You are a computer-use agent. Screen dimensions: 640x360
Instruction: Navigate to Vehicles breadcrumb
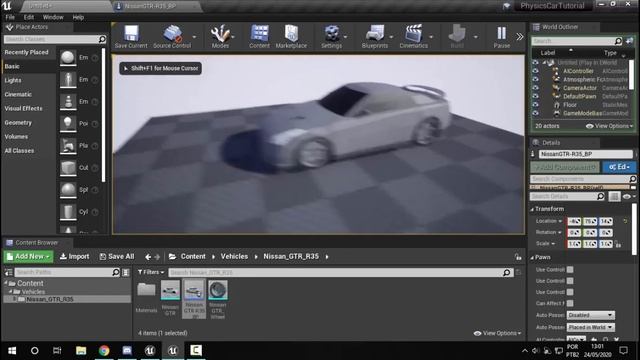pyautogui.click(x=234, y=256)
